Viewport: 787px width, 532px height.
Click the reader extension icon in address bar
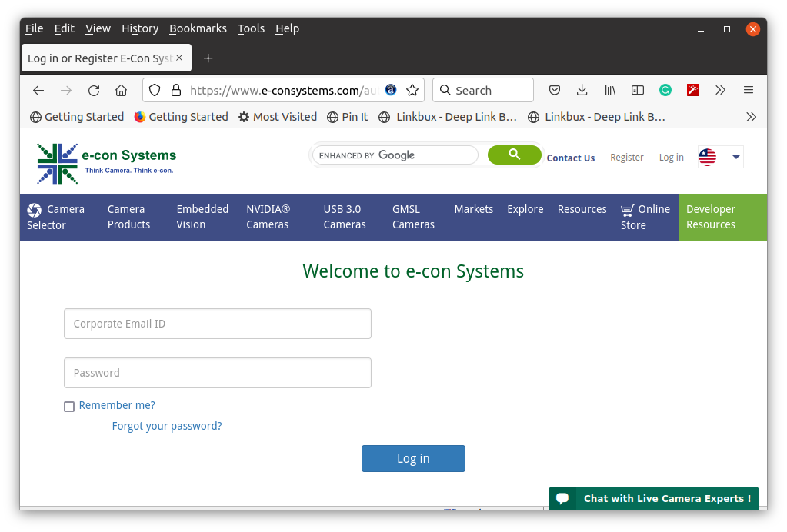(x=391, y=90)
